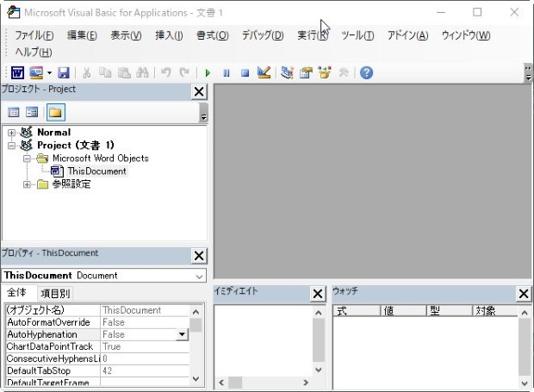
Task: Open the 実行(R) menu
Action: pyautogui.click(x=313, y=35)
